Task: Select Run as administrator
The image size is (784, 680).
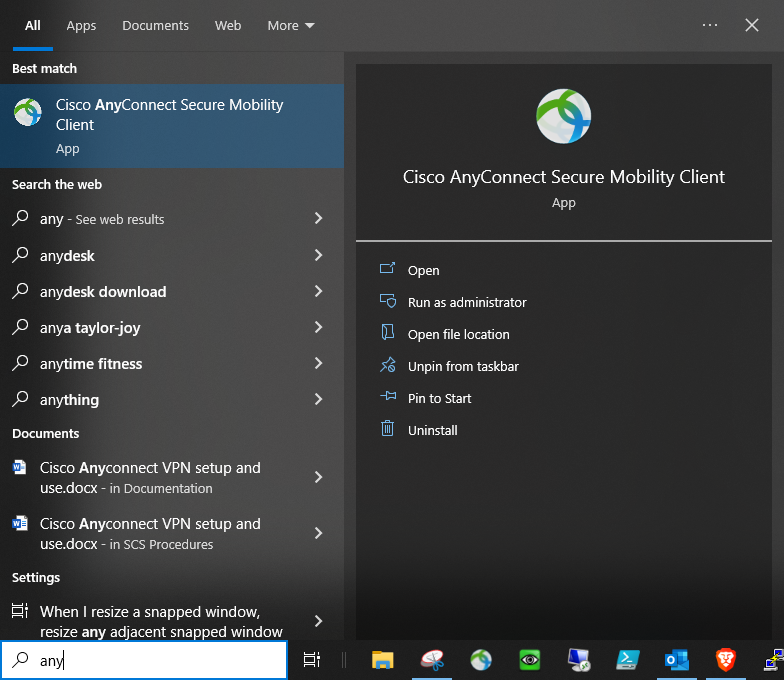Action: (x=467, y=302)
